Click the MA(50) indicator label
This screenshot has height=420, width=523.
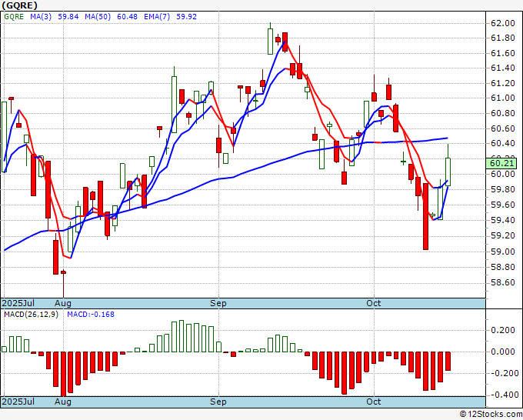(98, 17)
